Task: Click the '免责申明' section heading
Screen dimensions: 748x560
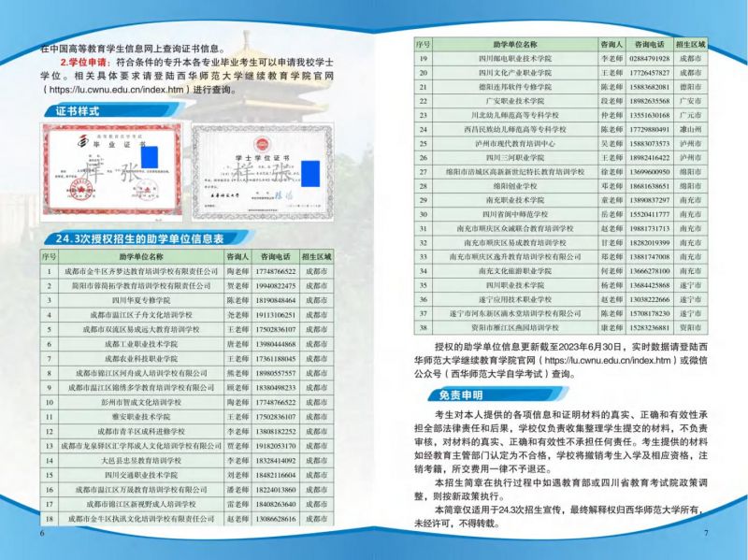Action: pyautogui.click(x=460, y=395)
